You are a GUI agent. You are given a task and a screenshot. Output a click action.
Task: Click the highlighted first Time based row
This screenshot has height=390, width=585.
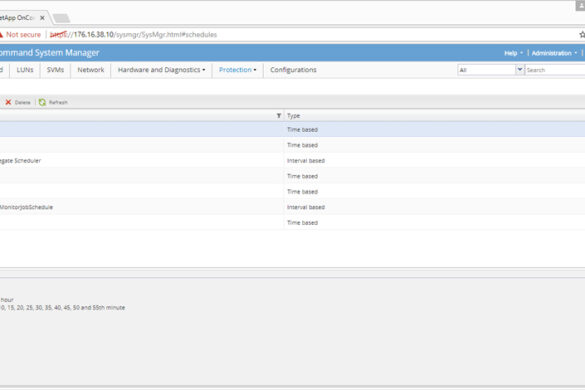pyautogui.click(x=292, y=130)
